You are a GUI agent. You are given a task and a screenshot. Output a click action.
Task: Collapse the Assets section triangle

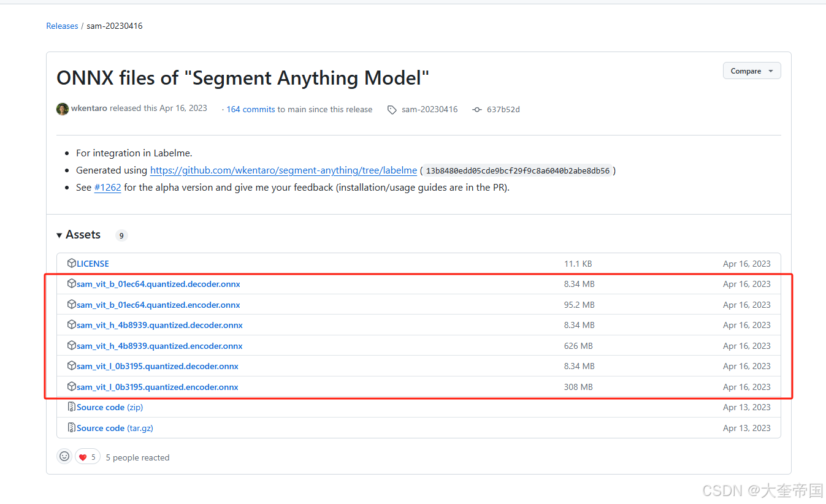pos(59,235)
